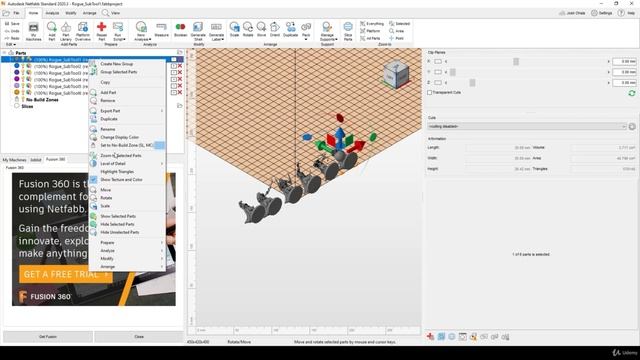The height and width of the screenshot is (360, 640).
Task: Toggle the box icon on the Rogue_SubTool5 row
Action: [173, 86]
